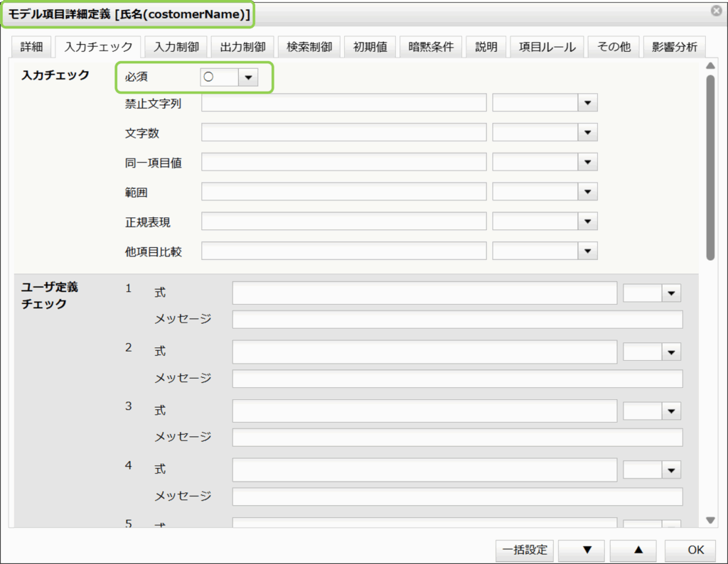Screen dimensions: 728x564
Task: Open the 検索制御 tab
Action: (309, 47)
